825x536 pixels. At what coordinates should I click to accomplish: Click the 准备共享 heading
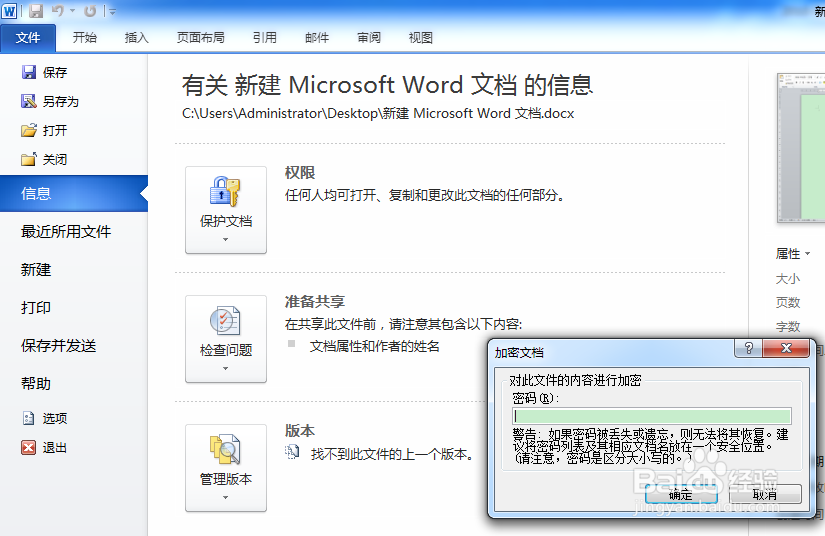click(315, 301)
